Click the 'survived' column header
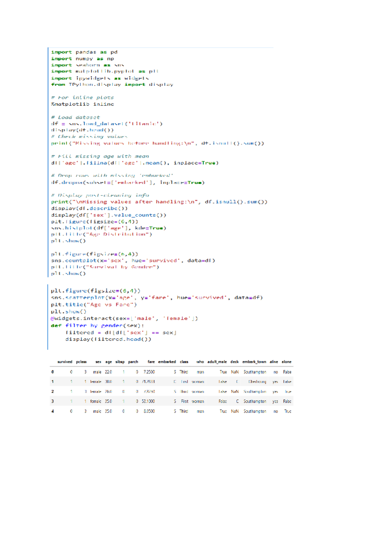Image resolution: width=392 pixels, height=554 pixels. tap(65, 362)
